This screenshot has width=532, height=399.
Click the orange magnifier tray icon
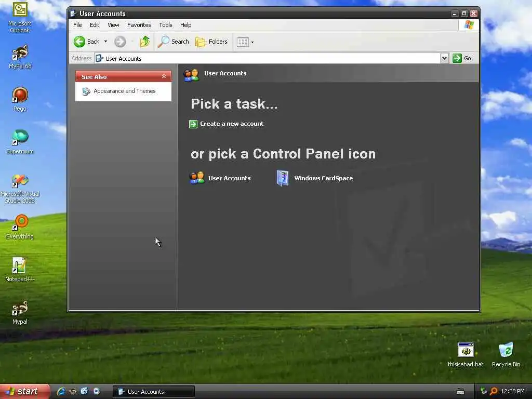[494, 391]
